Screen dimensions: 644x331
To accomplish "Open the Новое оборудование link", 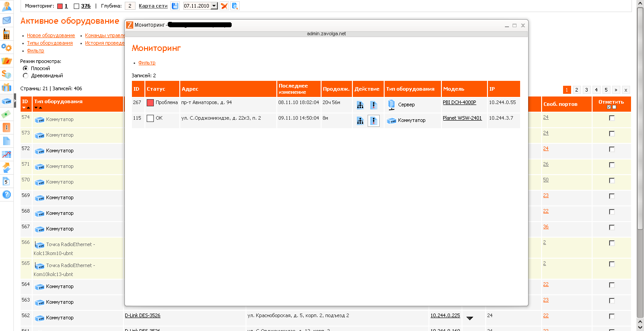I will 51,35.
